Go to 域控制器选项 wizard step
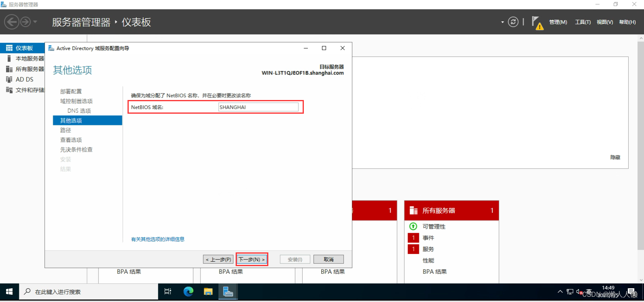The height and width of the screenshot is (302, 644). click(76, 101)
